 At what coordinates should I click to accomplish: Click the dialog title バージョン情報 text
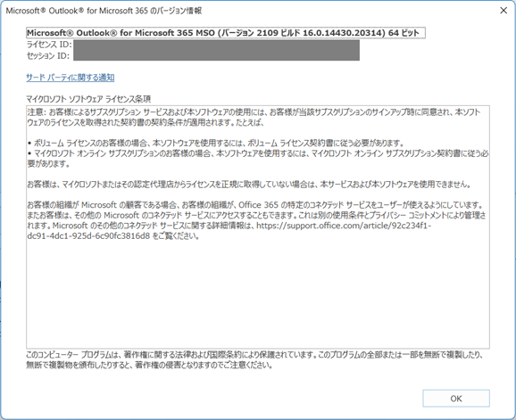pos(104,11)
